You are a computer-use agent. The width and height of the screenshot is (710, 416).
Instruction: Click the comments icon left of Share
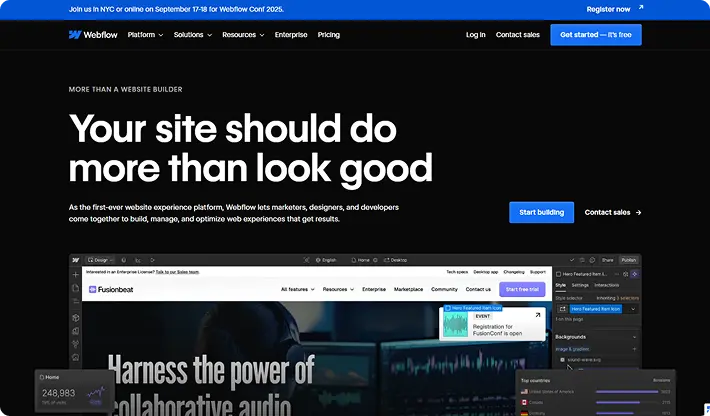coord(592,260)
